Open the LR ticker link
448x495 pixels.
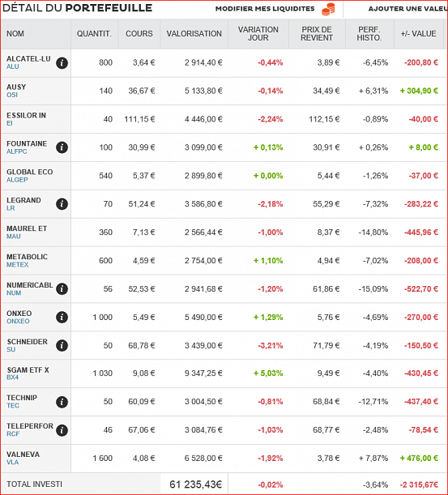tap(11, 208)
